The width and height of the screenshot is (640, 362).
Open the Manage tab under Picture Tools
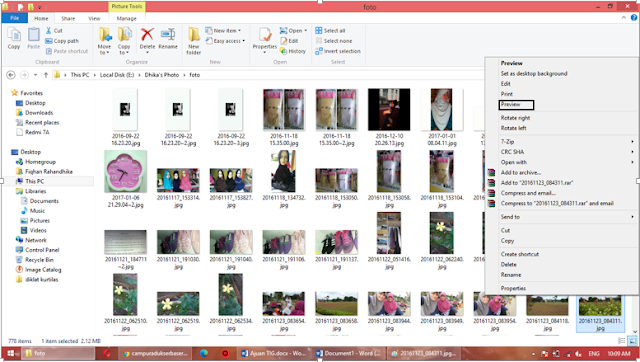click(127, 18)
